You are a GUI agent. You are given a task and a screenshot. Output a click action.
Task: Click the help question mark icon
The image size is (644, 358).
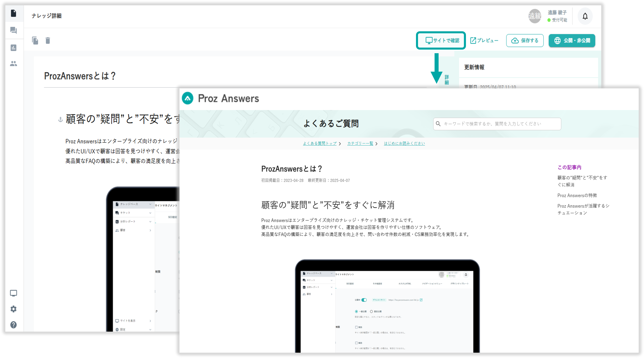tap(14, 325)
